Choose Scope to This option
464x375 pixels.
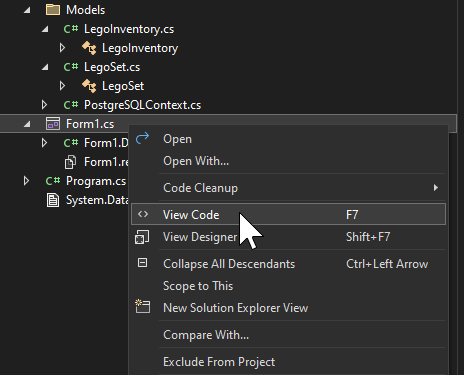[198, 286]
